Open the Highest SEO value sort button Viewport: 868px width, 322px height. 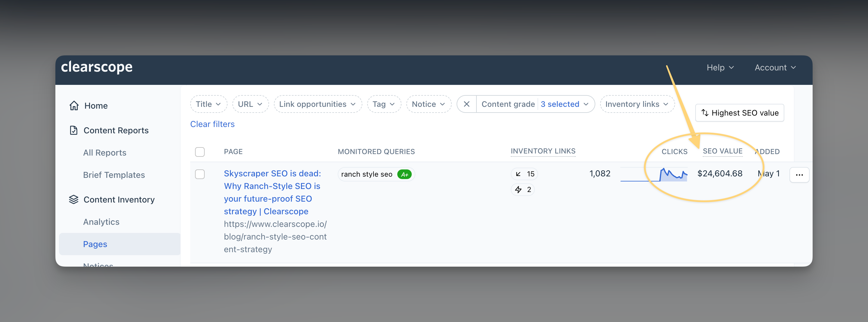[739, 113]
